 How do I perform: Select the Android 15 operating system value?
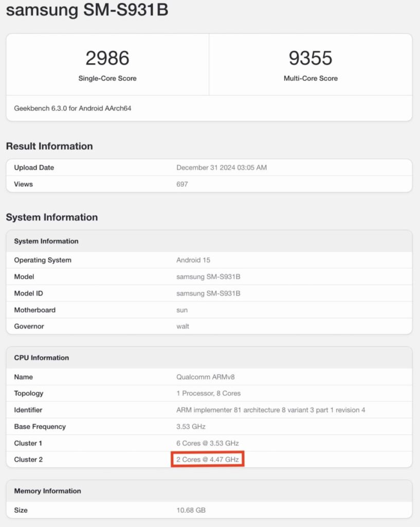click(x=193, y=260)
